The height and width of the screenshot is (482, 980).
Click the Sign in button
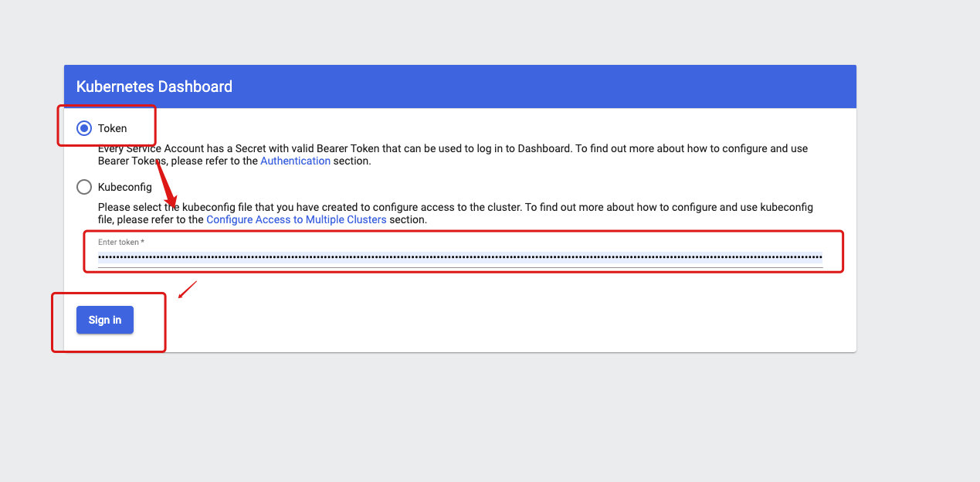tap(105, 320)
